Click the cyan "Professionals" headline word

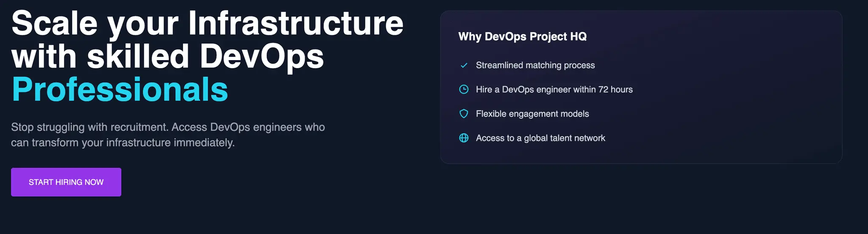click(120, 89)
